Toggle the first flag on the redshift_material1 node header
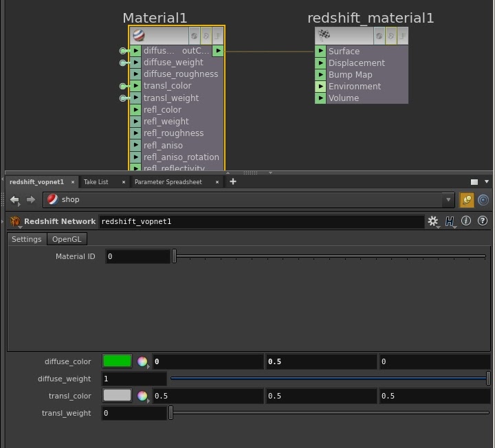 point(379,36)
